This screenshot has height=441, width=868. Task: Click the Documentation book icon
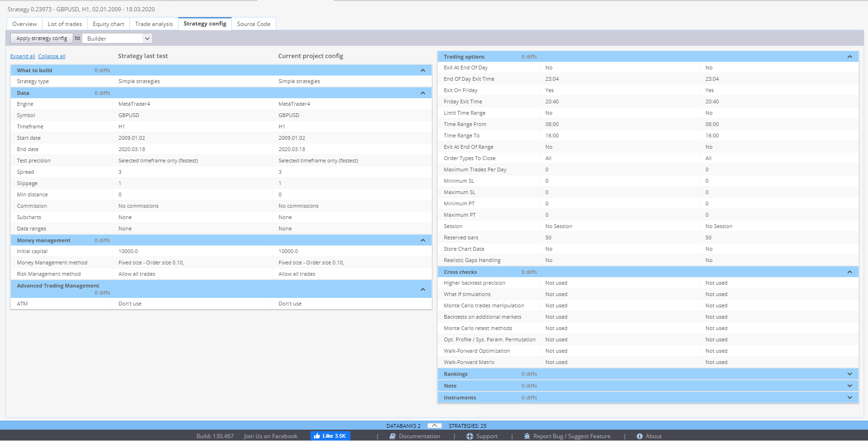(392, 436)
